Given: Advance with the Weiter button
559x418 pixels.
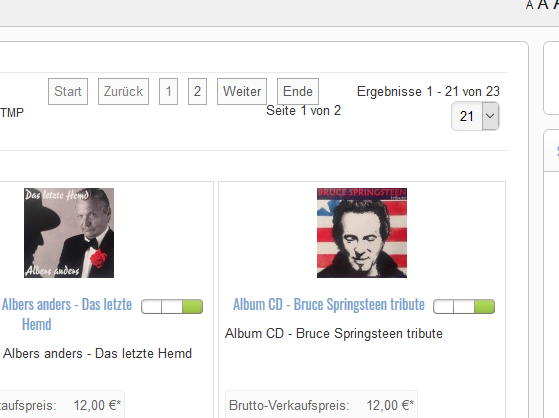Looking at the screenshot, I should pos(242,91).
